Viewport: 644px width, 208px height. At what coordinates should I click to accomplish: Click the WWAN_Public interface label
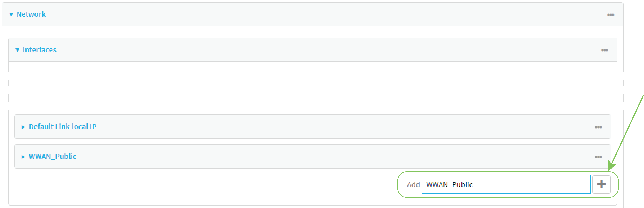tap(52, 157)
